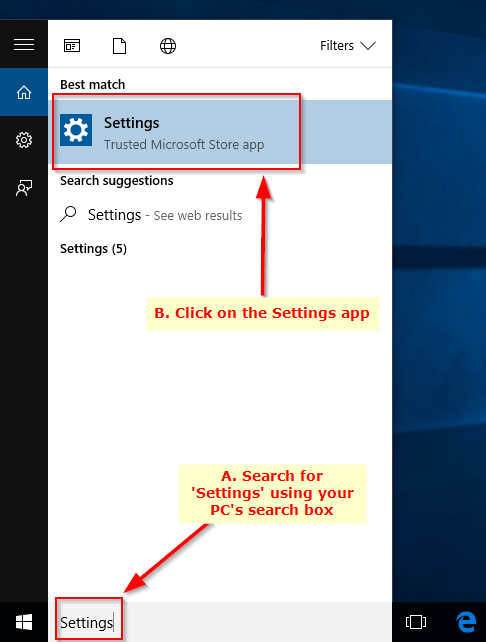Focus the search box containing 'Settings'
This screenshot has height=642, width=486.
point(220,622)
